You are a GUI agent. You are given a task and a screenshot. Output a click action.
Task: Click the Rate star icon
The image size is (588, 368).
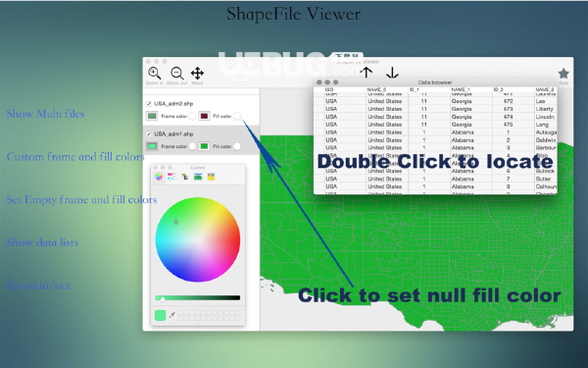pos(563,74)
